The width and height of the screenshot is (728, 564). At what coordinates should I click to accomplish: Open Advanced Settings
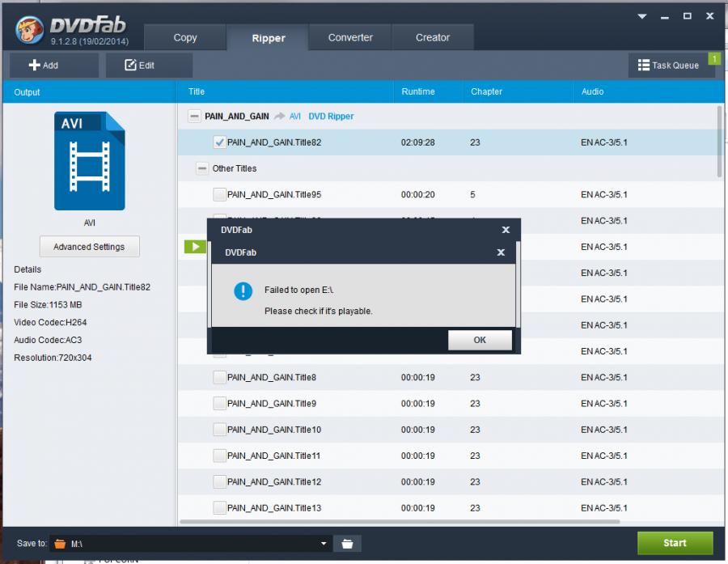pyautogui.click(x=89, y=247)
